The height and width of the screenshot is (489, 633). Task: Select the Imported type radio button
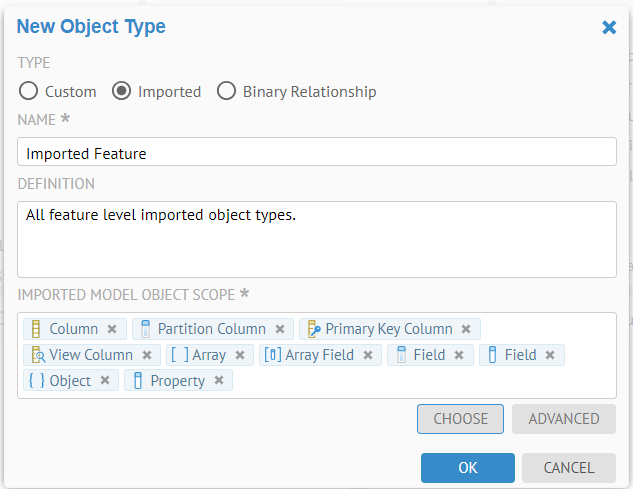[122, 91]
